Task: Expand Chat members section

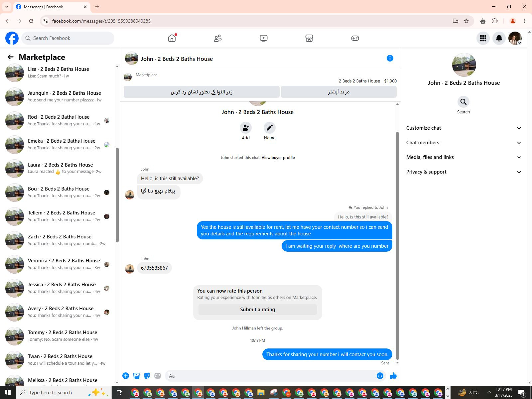Action: click(464, 143)
